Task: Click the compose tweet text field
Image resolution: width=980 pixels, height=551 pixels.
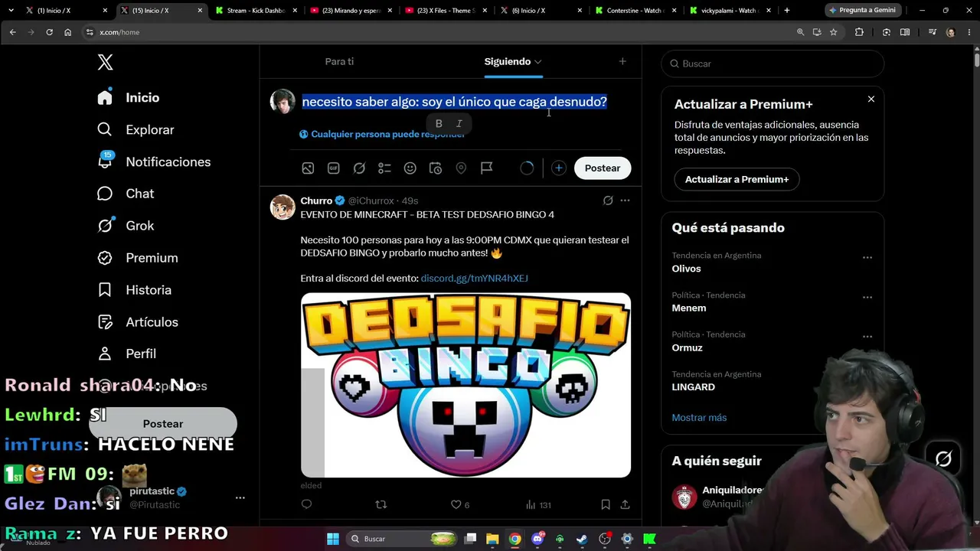Action: point(454,102)
